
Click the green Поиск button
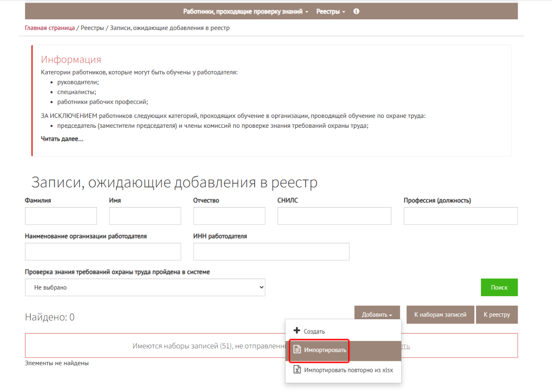click(x=499, y=287)
